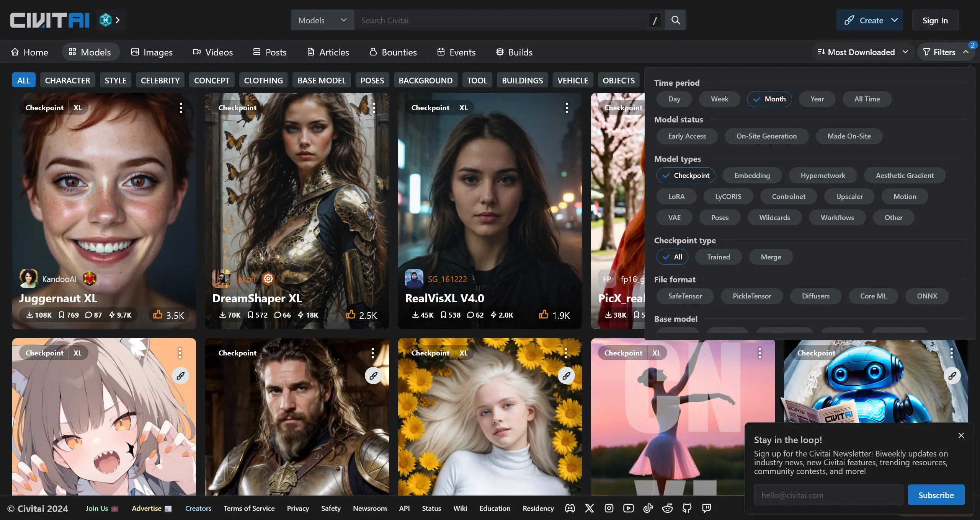Viewport: 980px width, 520px height.
Task: Click KandooAI's avatar on Juggernaut XL card
Action: point(28,279)
